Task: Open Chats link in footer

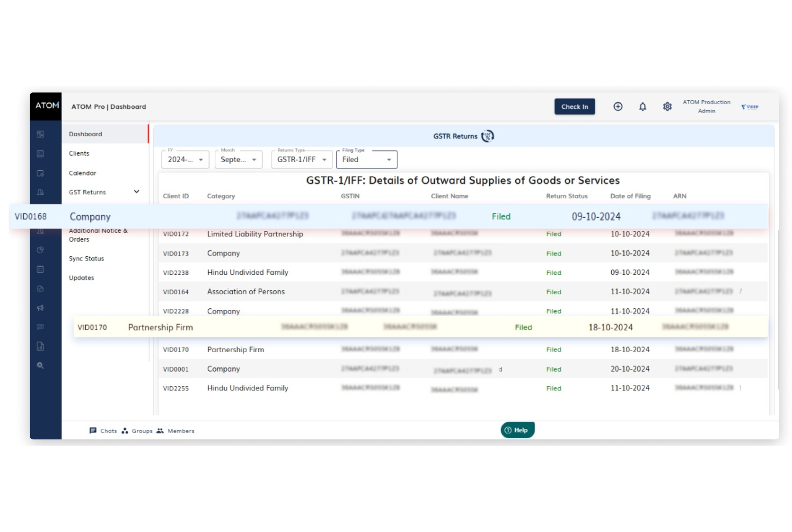Action: pos(108,431)
